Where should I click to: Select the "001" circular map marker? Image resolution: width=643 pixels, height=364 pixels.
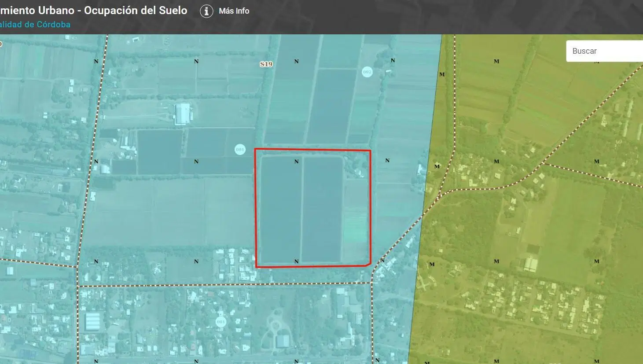pos(220,322)
